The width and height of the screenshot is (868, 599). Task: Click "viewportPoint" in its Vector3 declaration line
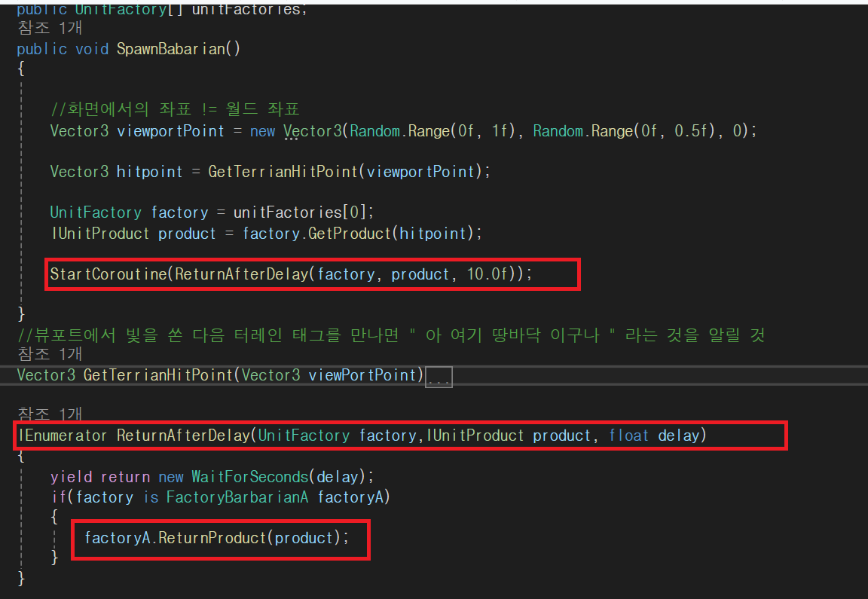click(170, 131)
